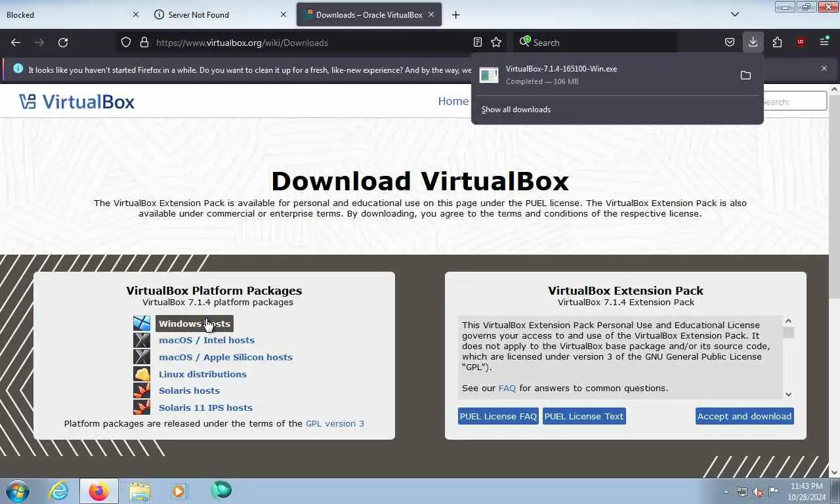Open the Firefox application menu
This screenshot has height=504, width=840.
point(824,42)
